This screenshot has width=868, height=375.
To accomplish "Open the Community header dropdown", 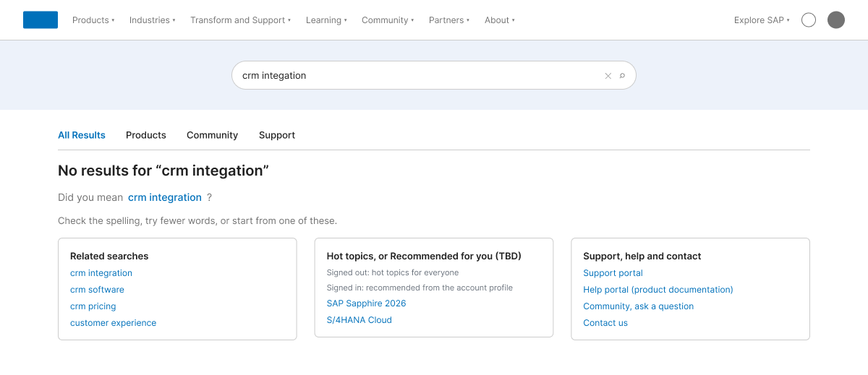I will click(388, 20).
